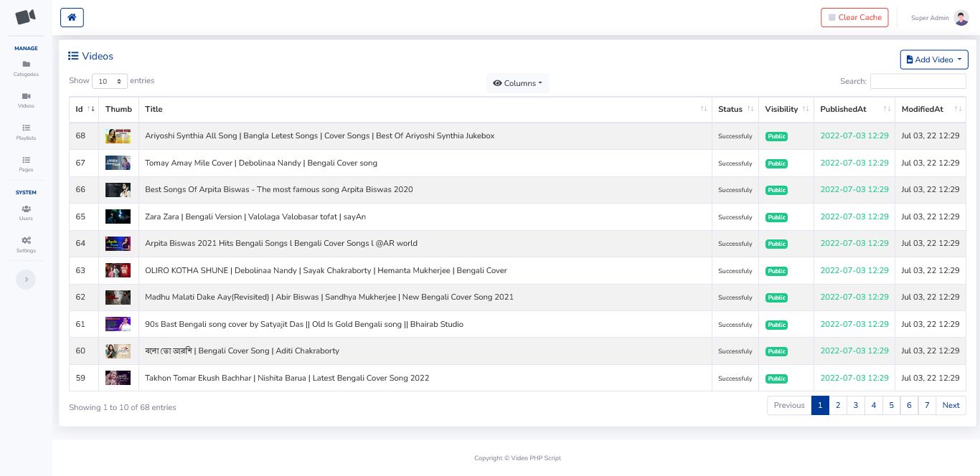Screen dimensions: 980x476
Task: Expand the sidebar with the chevron button
Action: 26,280
